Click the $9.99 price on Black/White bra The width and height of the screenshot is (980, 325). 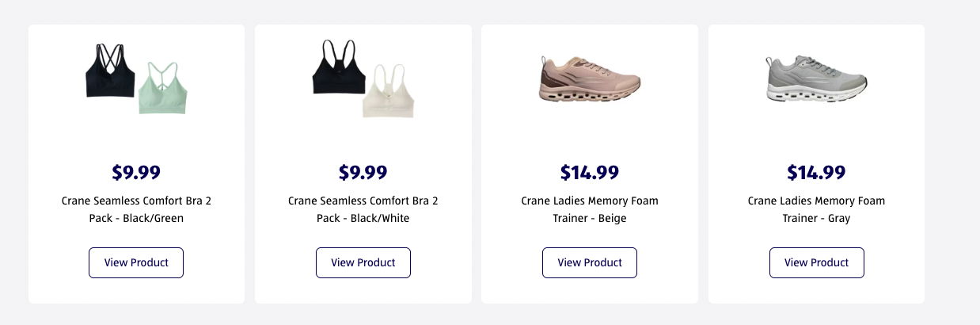(x=363, y=172)
